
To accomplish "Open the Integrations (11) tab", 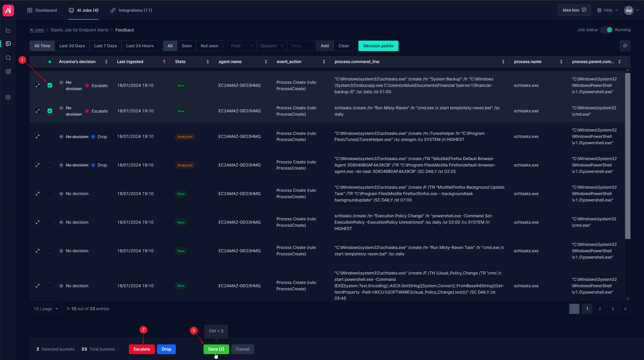I will [131, 10].
